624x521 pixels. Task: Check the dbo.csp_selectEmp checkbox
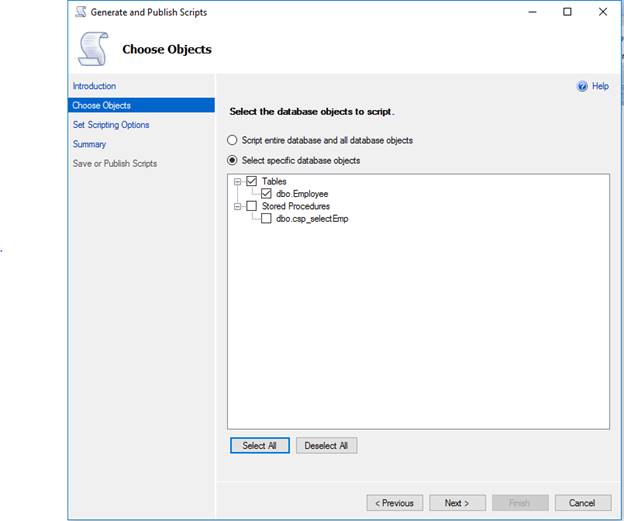266,219
